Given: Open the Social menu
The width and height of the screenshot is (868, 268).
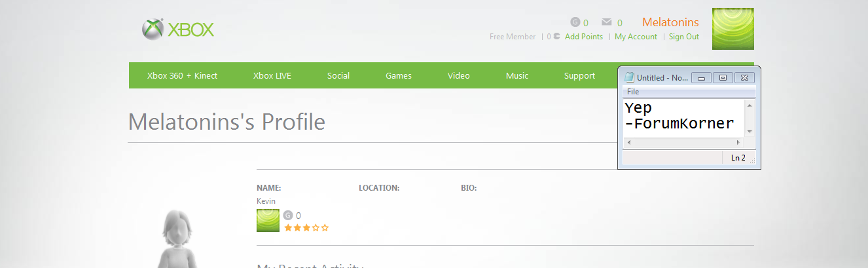Looking at the screenshot, I should tap(338, 75).
